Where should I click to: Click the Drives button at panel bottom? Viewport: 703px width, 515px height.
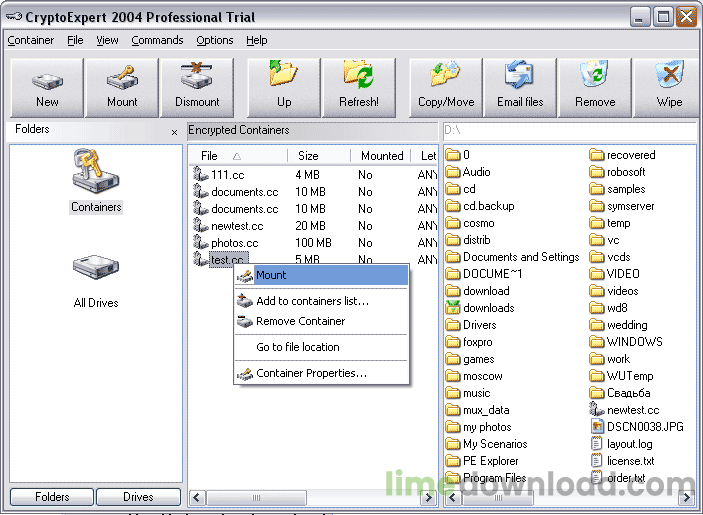(x=138, y=497)
